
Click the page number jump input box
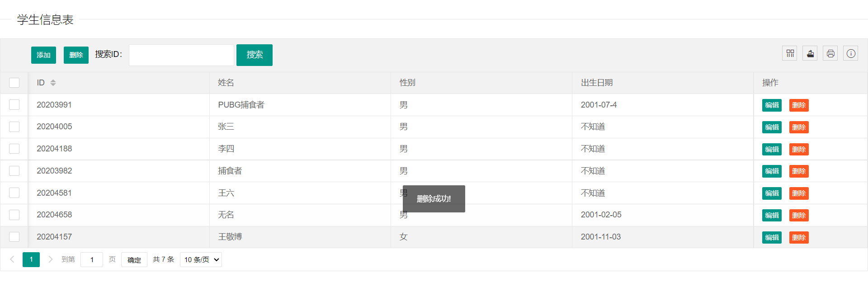pyautogui.click(x=92, y=260)
